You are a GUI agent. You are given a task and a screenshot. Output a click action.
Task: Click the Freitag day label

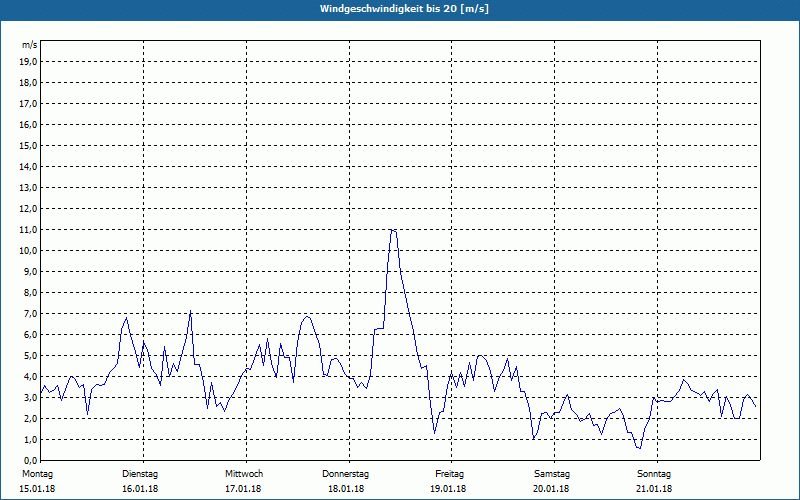coord(449,474)
